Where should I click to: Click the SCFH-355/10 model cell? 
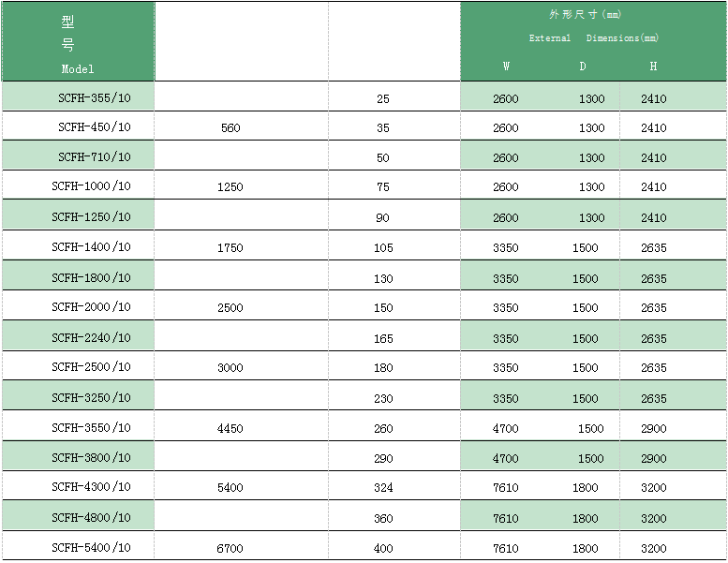pyautogui.click(x=94, y=97)
